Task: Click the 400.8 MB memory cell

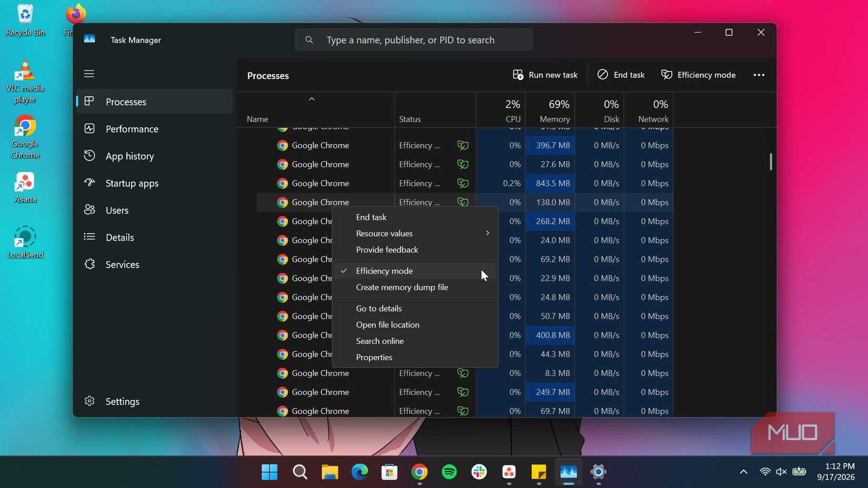Action: (x=550, y=335)
